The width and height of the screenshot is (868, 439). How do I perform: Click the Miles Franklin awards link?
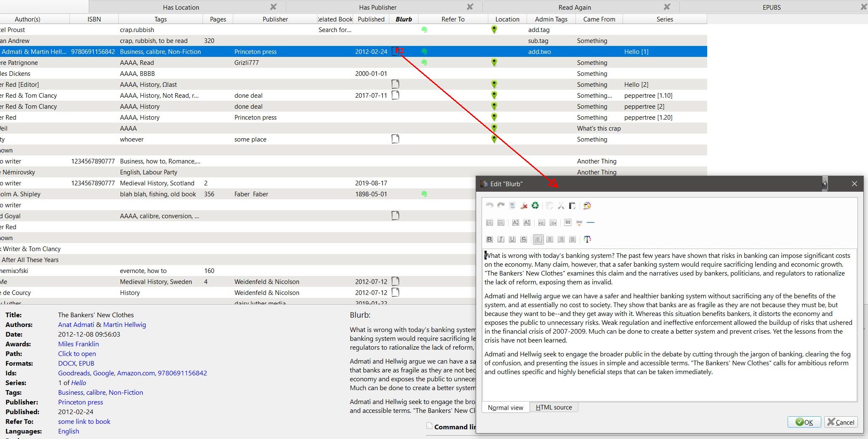coord(78,344)
